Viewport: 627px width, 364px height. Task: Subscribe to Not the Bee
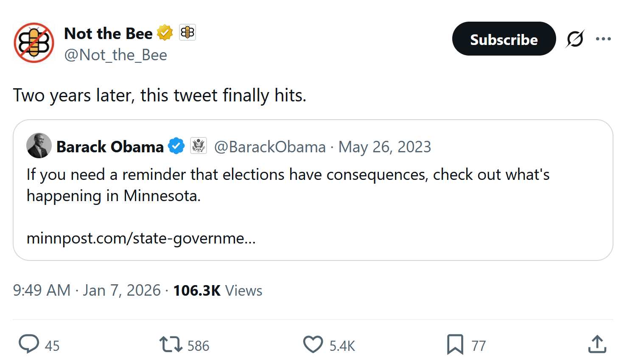(504, 39)
